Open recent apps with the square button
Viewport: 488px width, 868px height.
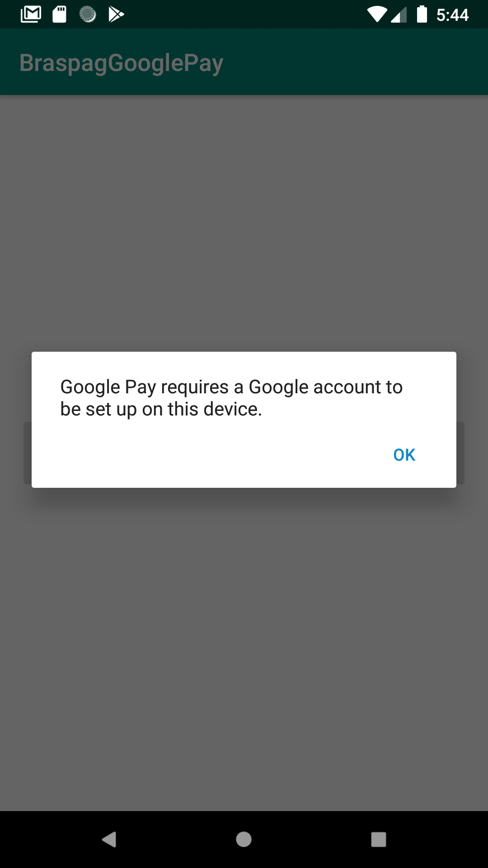click(x=378, y=840)
